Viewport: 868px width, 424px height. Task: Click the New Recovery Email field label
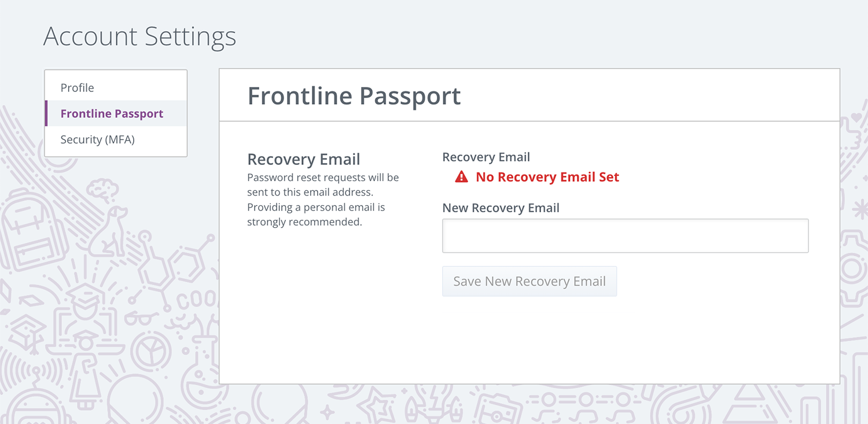[501, 208]
